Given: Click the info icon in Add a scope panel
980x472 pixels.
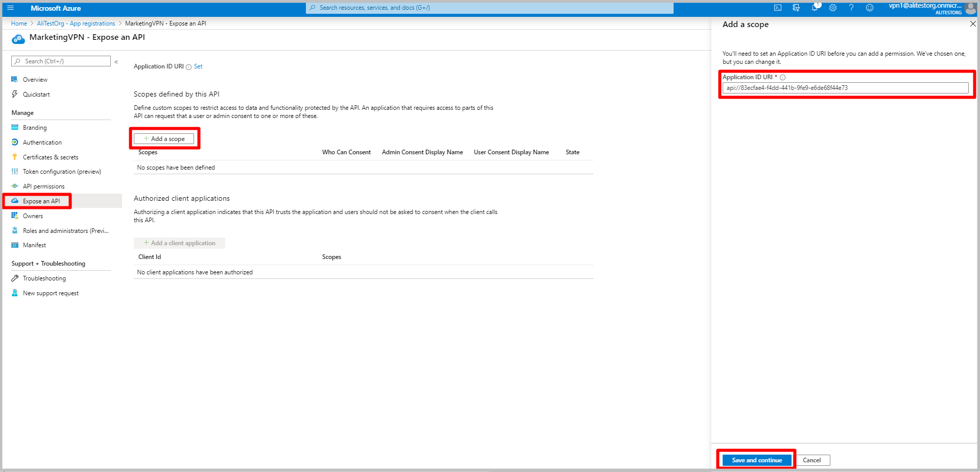Looking at the screenshot, I should tap(782, 78).
